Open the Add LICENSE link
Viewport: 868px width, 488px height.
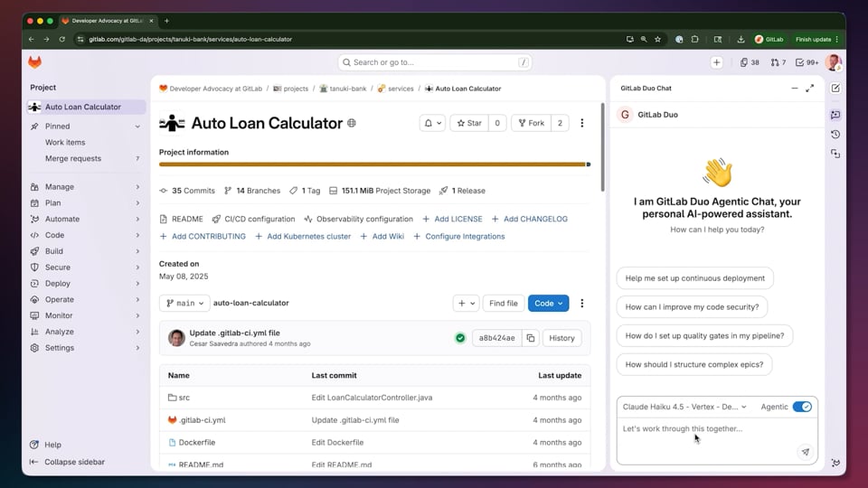click(452, 219)
